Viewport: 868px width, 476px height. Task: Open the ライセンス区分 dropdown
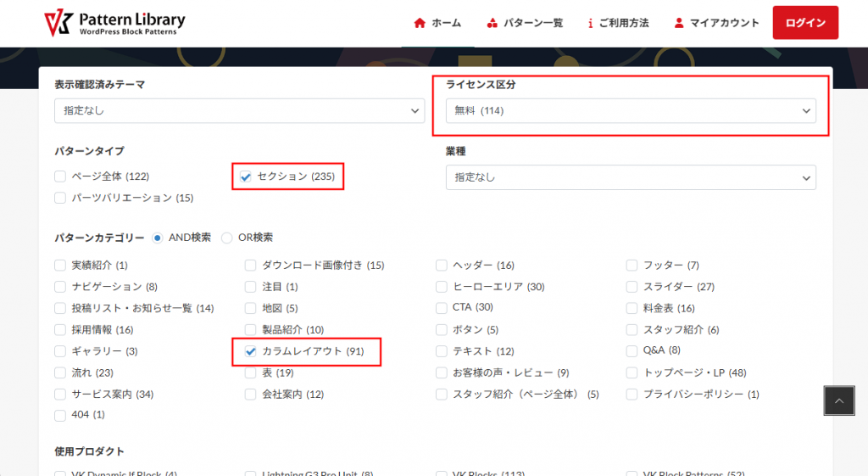pos(631,110)
